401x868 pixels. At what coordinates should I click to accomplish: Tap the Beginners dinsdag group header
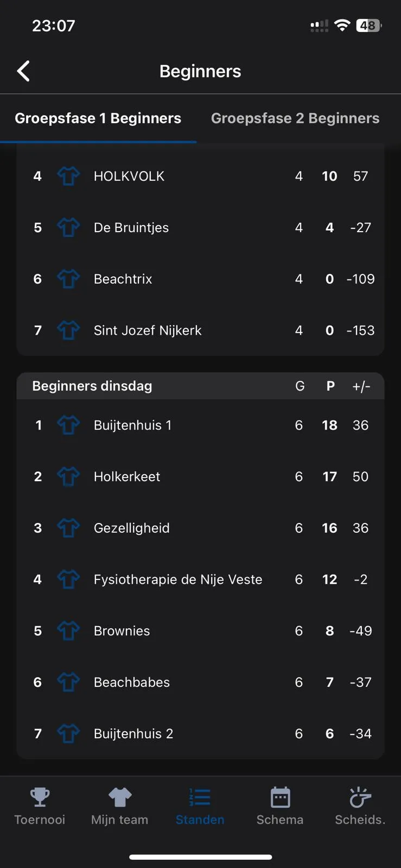tap(92, 386)
